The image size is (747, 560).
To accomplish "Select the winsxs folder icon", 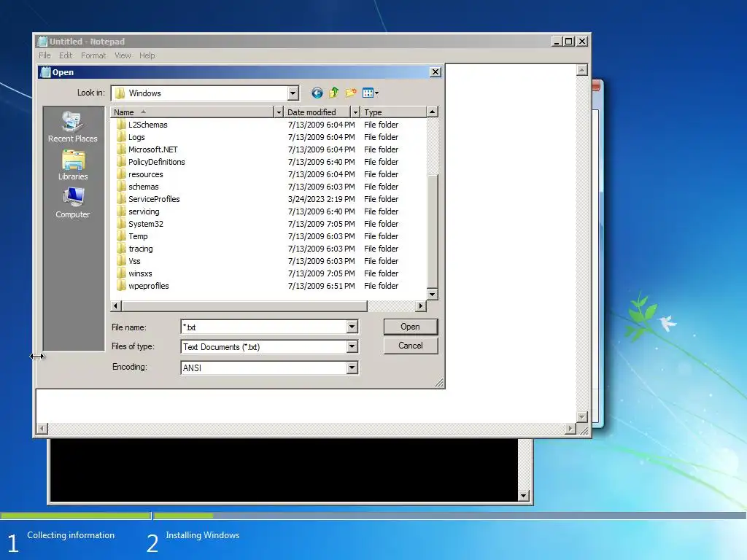I will [121, 273].
